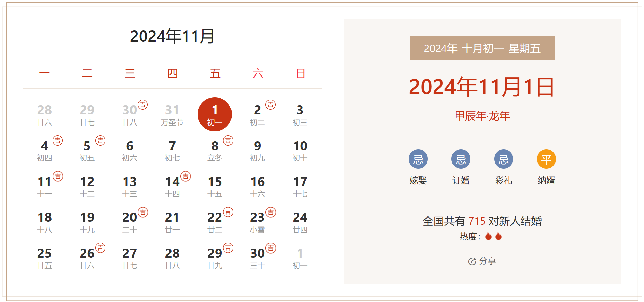Screen dimensions: 644x302
Task: Select greyed December 1 初一
Action: point(300,259)
